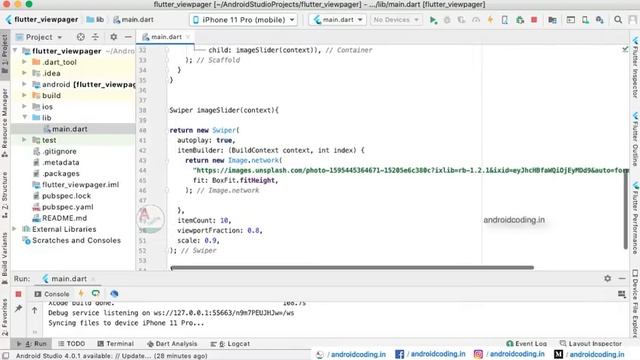
Task: Close the main.dart editor tab
Action: [188, 37]
